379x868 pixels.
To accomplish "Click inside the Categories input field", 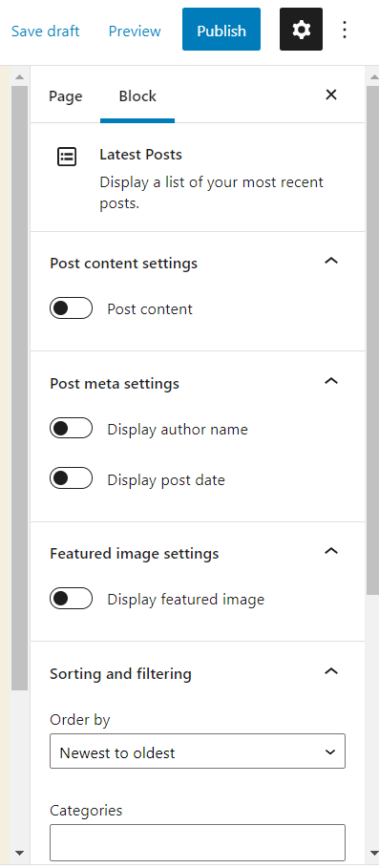I will coord(198,842).
